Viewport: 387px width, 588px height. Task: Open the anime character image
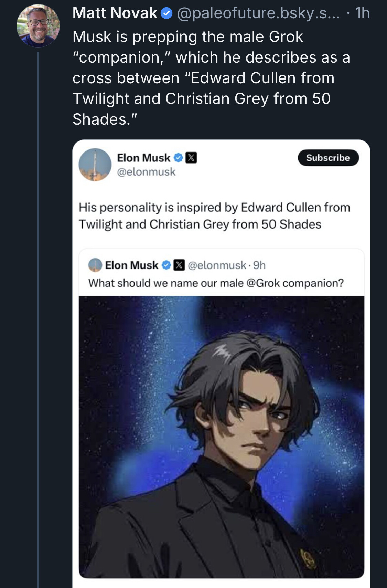pos(221,437)
